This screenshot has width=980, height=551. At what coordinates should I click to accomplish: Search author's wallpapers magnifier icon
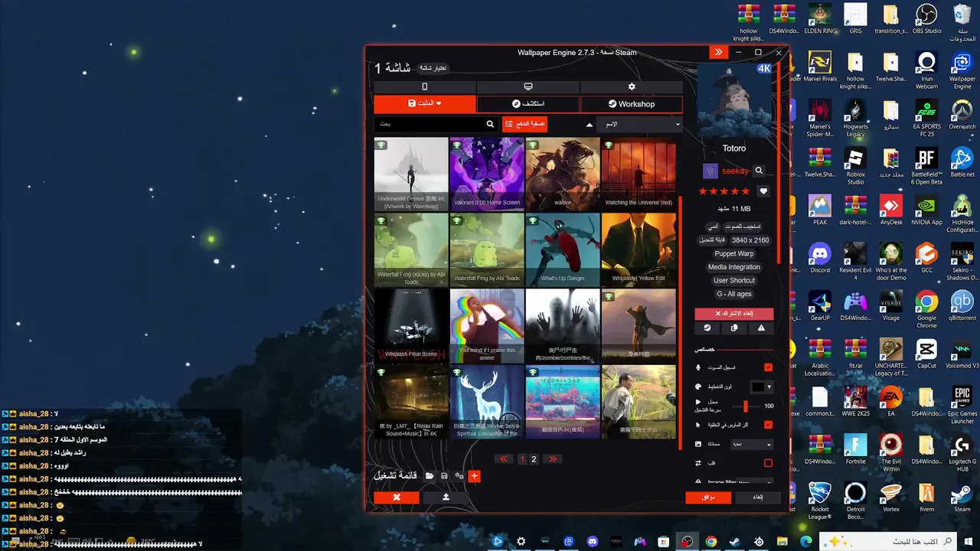pos(759,171)
